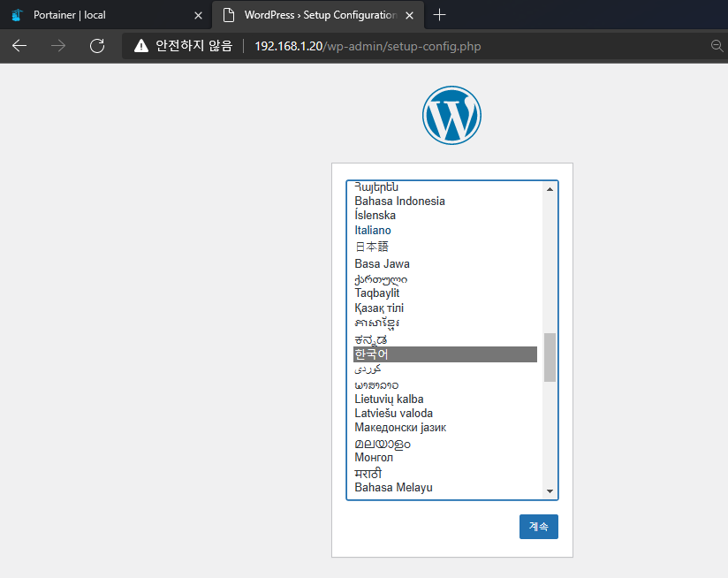Reload the page with refresh icon
The image size is (728, 578).
click(x=97, y=46)
